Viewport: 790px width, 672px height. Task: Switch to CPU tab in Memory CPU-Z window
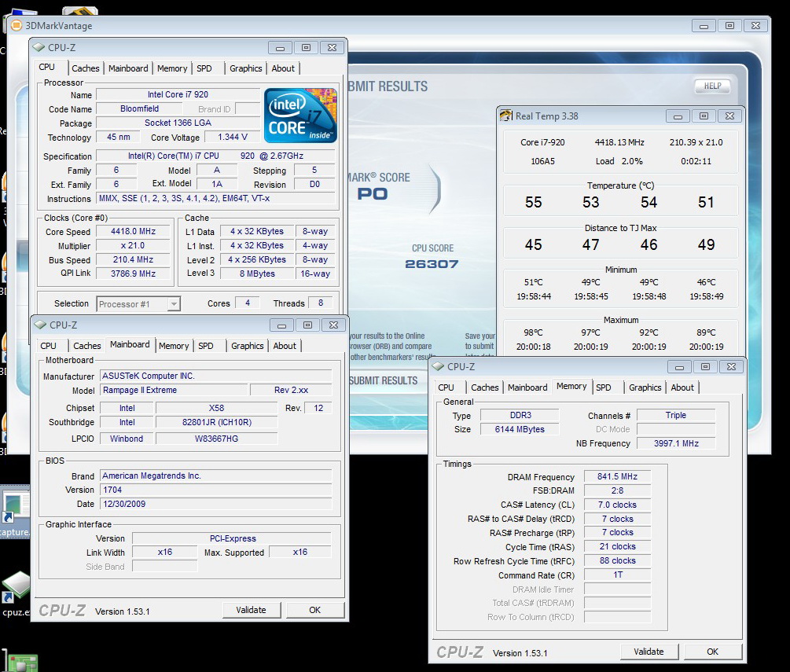[x=446, y=387]
